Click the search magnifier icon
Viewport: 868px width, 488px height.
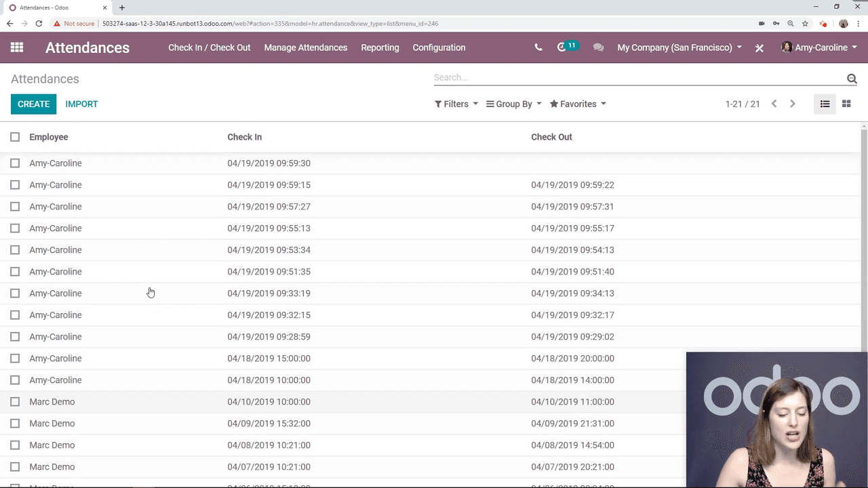pos(852,79)
